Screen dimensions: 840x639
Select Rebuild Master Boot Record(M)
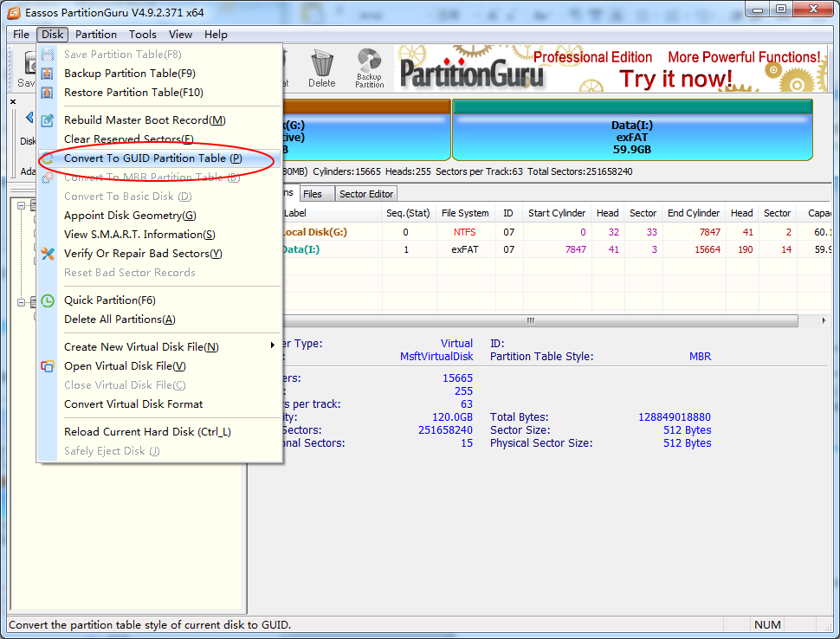[x=159, y=120]
